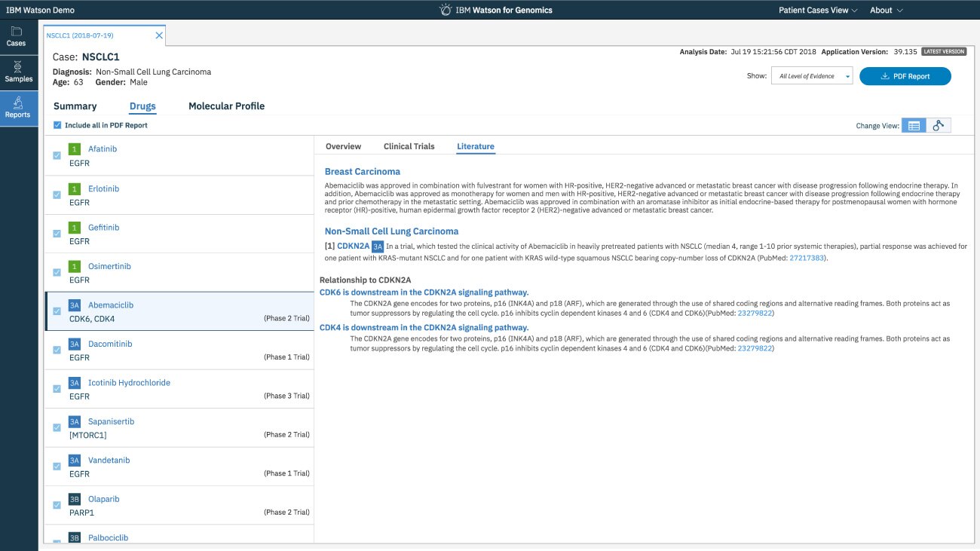The height and width of the screenshot is (551, 980).
Task: Uncheck the Erlotinib drug checkbox
Action: tap(57, 194)
